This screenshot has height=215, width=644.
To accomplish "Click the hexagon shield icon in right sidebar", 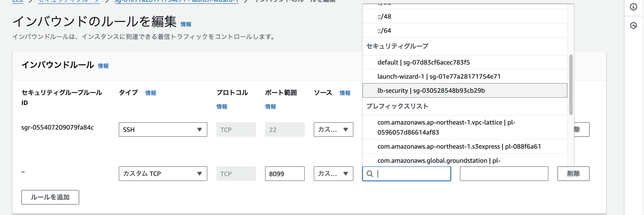I will click(x=633, y=25).
